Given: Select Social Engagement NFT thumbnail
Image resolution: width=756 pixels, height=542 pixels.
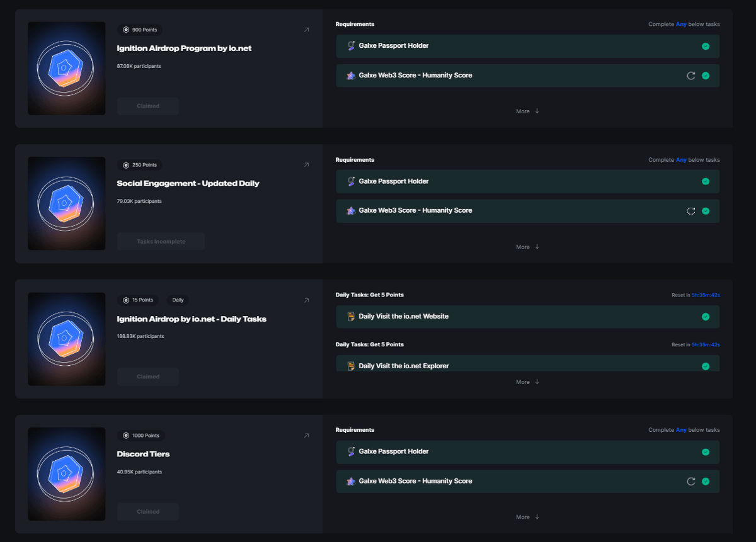Looking at the screenshot, I should 67,203.
